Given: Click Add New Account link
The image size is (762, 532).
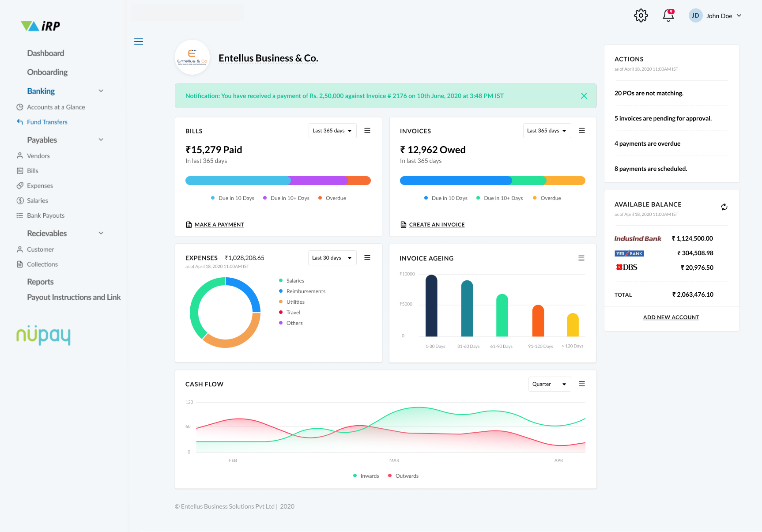Looking at the screenshot, I should (671, 317).
